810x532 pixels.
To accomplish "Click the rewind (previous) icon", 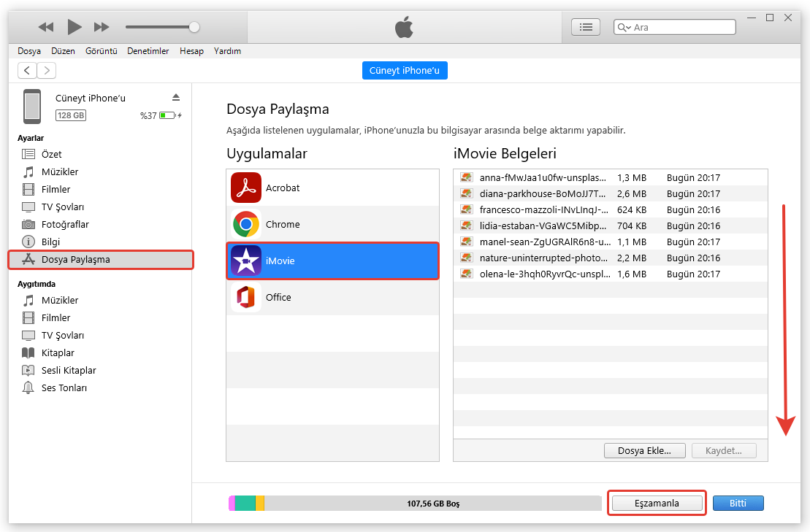I will click(x=46, y=27).
